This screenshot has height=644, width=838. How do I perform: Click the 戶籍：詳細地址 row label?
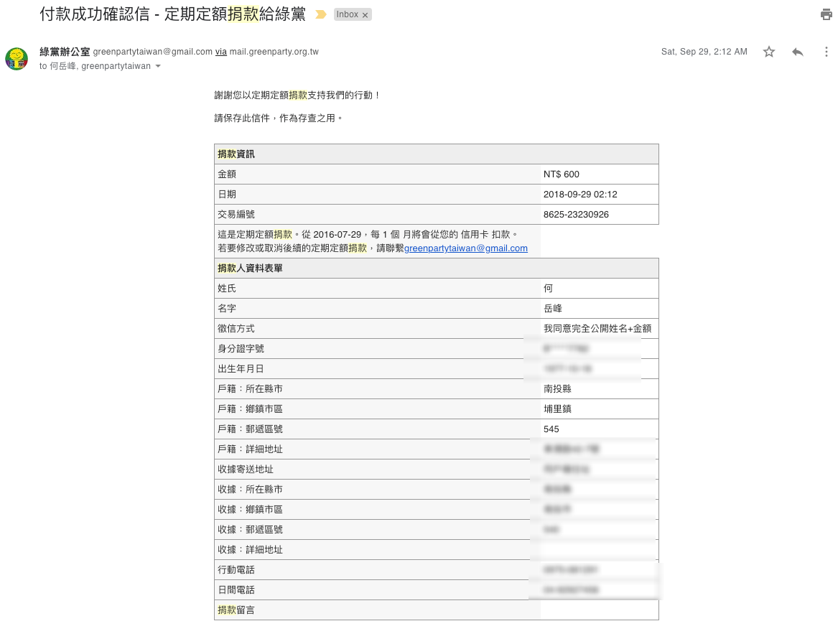coord(250,449)
